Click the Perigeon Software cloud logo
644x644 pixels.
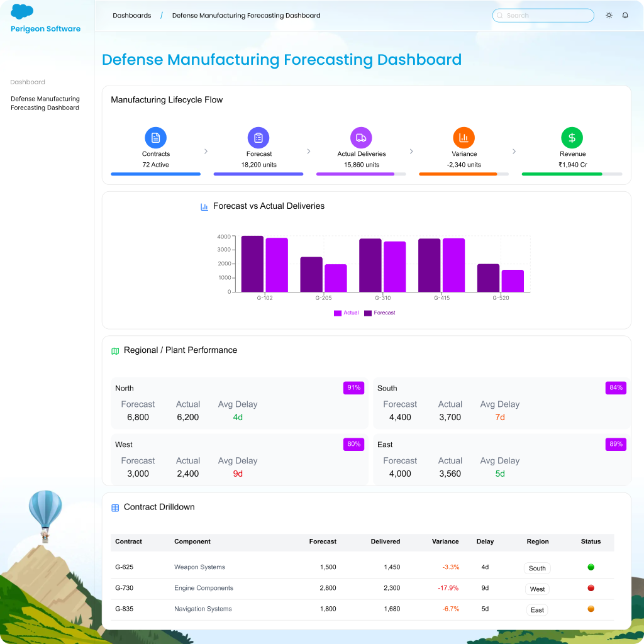click(22, 12)
